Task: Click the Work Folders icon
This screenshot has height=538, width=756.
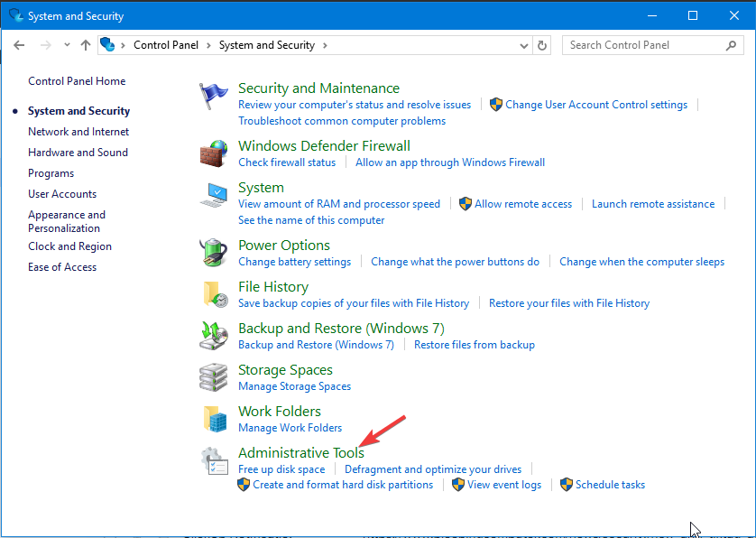Action: [x=215, y=418]
